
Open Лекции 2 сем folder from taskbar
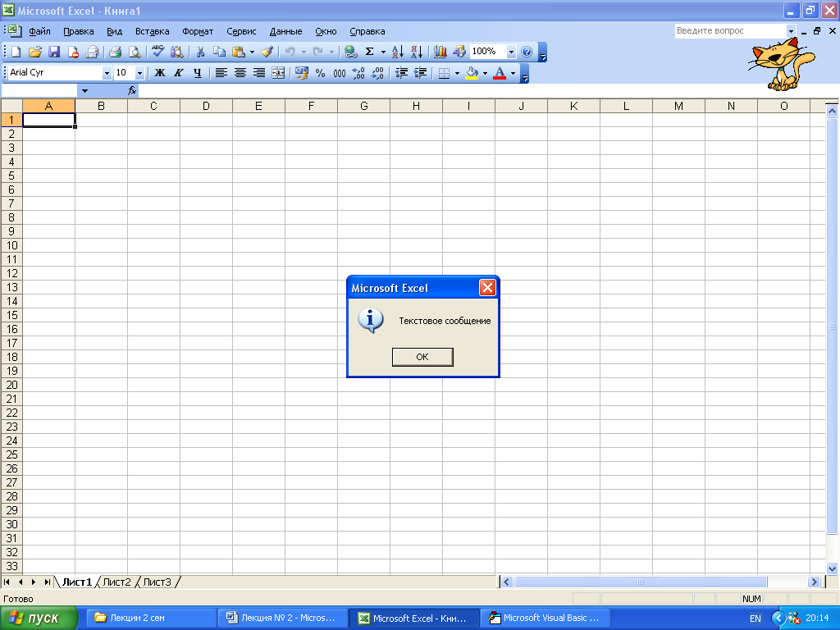tap(151, 618)
